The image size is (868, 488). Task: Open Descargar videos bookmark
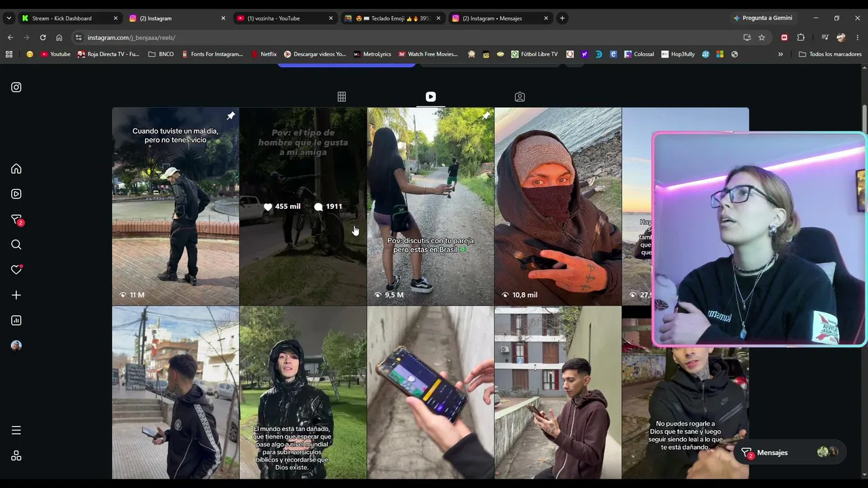315,54
